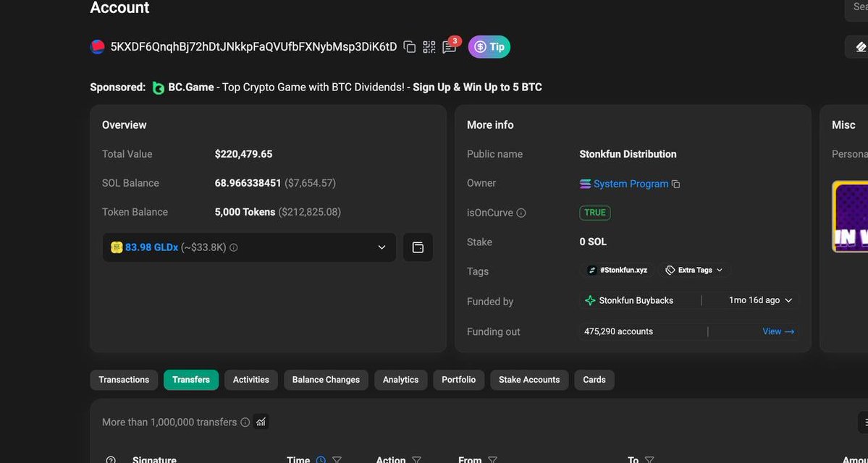
Task: Select the Total Value $220,479.65 text
Action: [x=243, y=154]
